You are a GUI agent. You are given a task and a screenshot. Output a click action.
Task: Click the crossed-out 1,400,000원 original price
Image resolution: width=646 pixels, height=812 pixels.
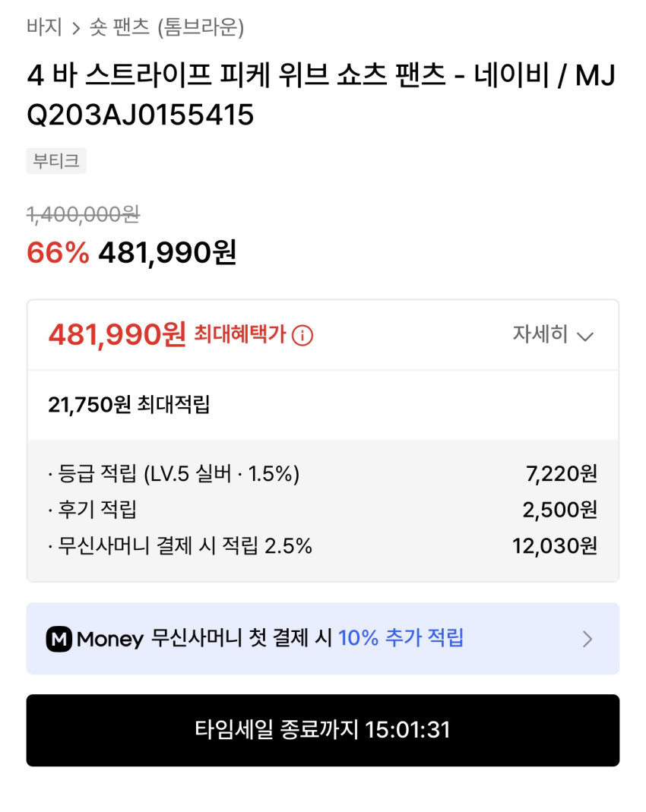pyautogui.click(x=83, y=215)
